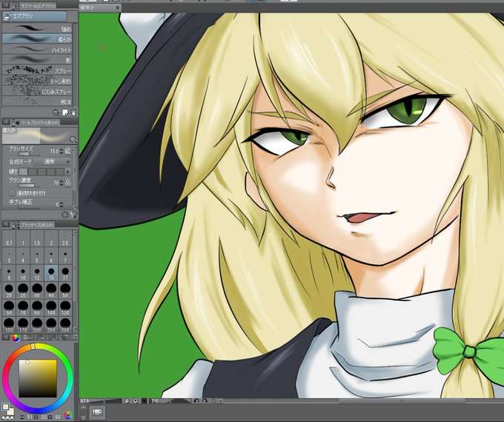This screenshot has width=504, height=422.
Task: Open the 合成モード blending mode dropdown
Action: [x=53, y=161]
